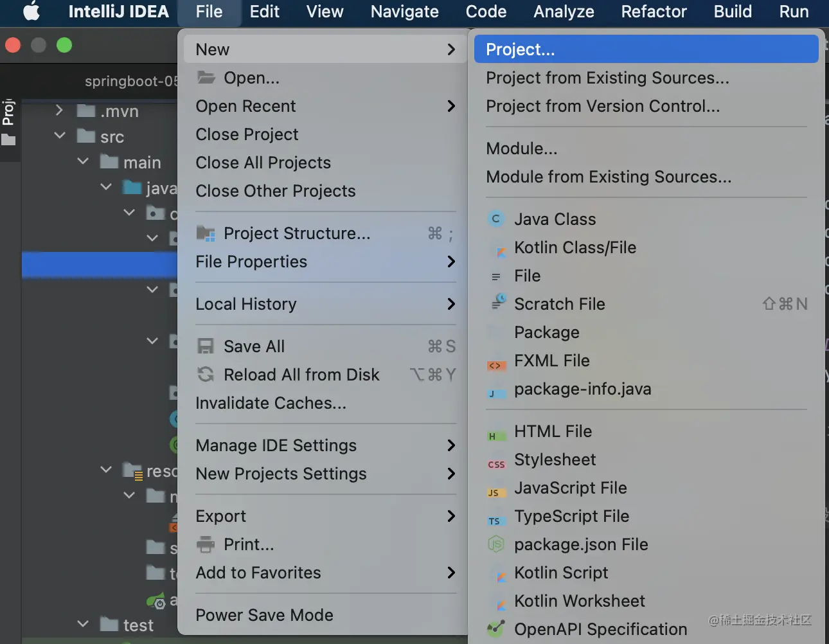Expand the .mvn folder in tree
Viewport: 829px width, 644px height.
[59, 111]
